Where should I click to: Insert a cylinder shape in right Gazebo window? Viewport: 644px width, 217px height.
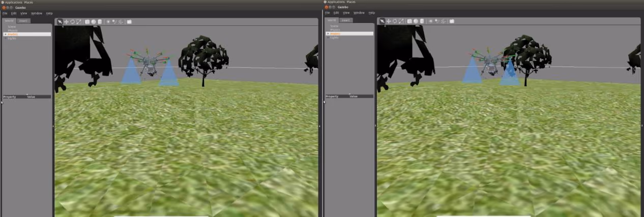[422, 21]
